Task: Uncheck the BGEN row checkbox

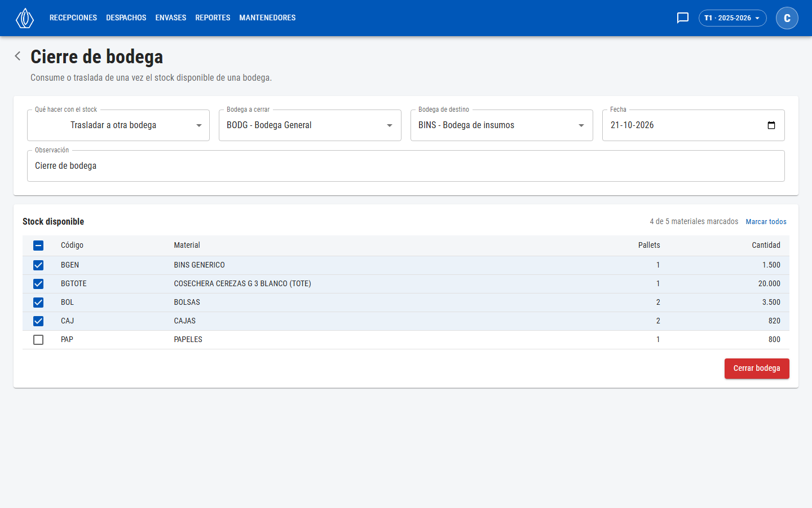Action: click(x=38, y=265)
